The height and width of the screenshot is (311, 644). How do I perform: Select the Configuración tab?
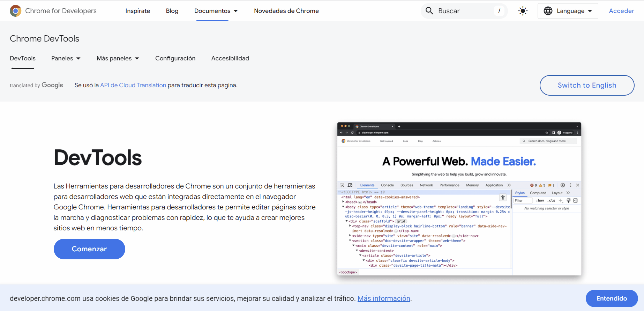tap(175, 58)
